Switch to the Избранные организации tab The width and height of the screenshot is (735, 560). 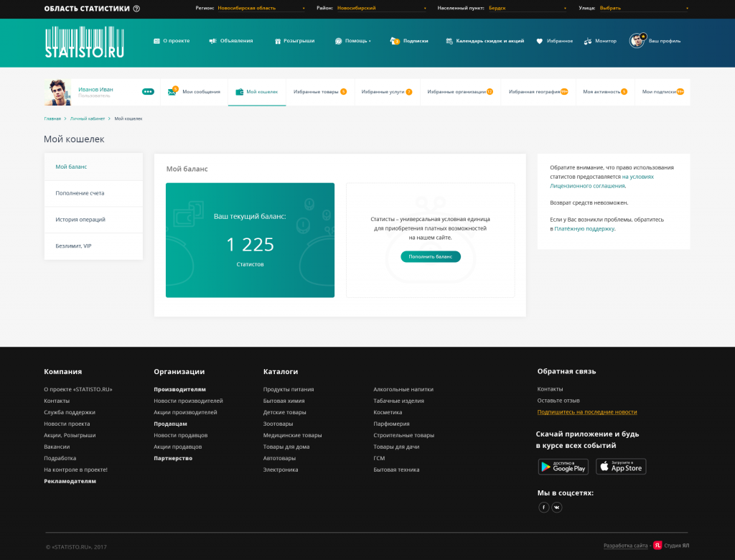(x=460, y=92)
